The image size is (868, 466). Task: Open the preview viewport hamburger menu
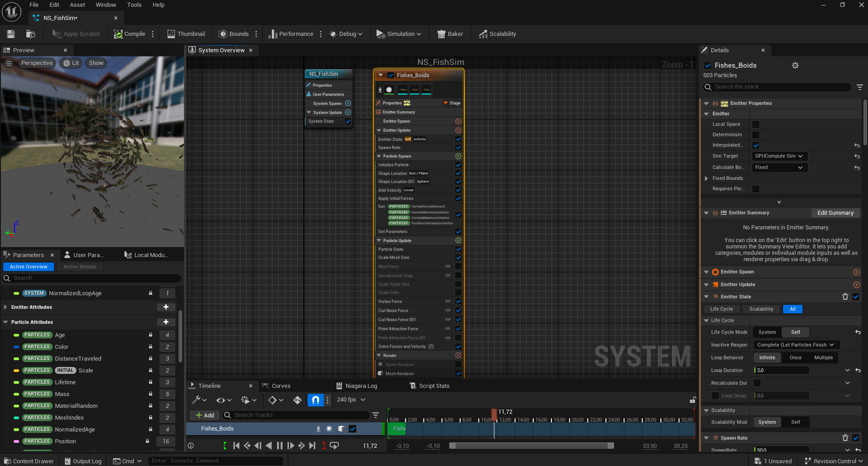tap(9, 63)
